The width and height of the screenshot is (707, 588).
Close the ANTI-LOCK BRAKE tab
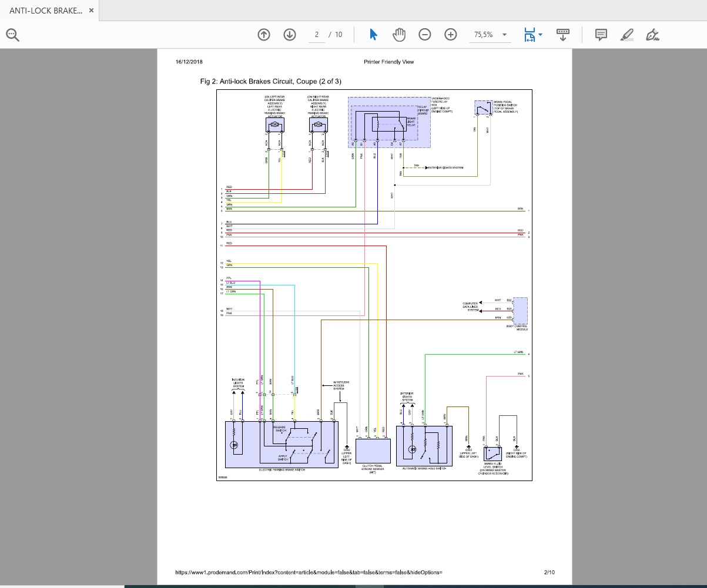pyautogui.click(x=91, y=11)
